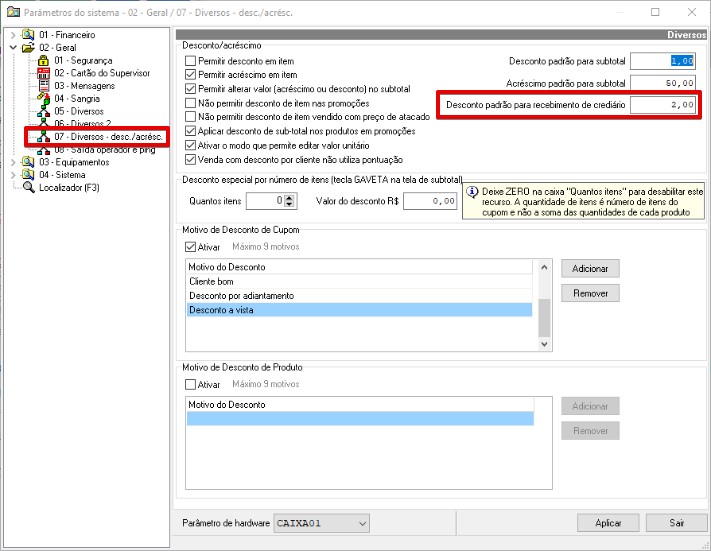
Task: Expand the 04 - Sistema tree node
Action: tap(13, 175)
